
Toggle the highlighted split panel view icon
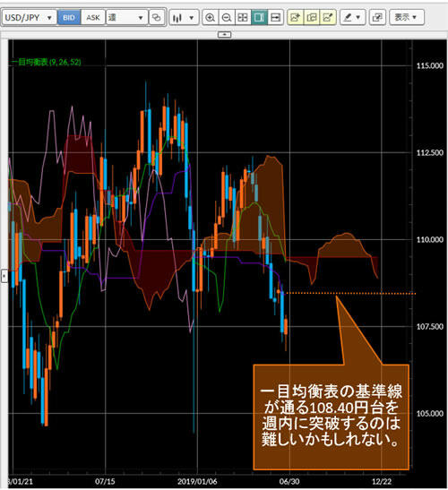coord(259,18)
